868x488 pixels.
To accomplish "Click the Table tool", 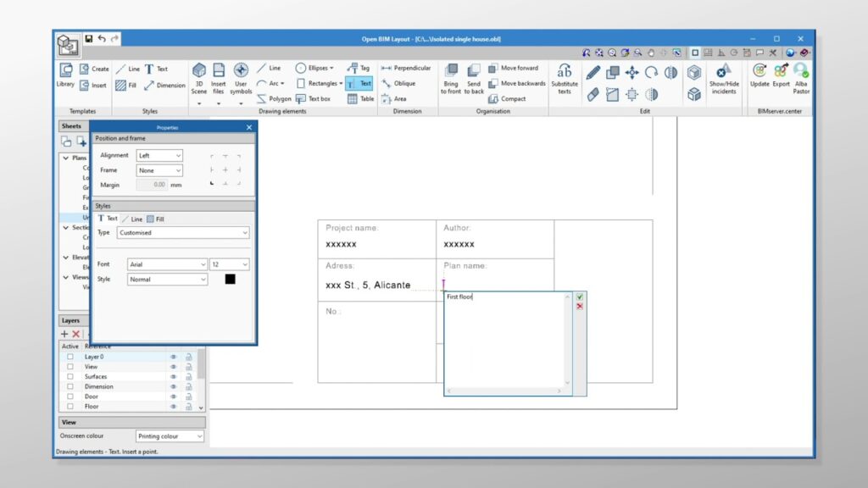I will pyautogui.click(x=360, y=98).
